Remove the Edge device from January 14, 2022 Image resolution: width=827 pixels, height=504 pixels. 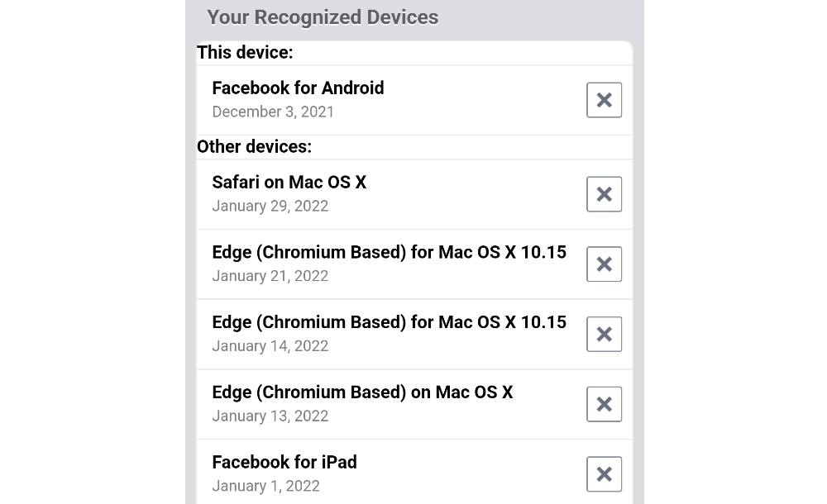(x=604, y=335)
